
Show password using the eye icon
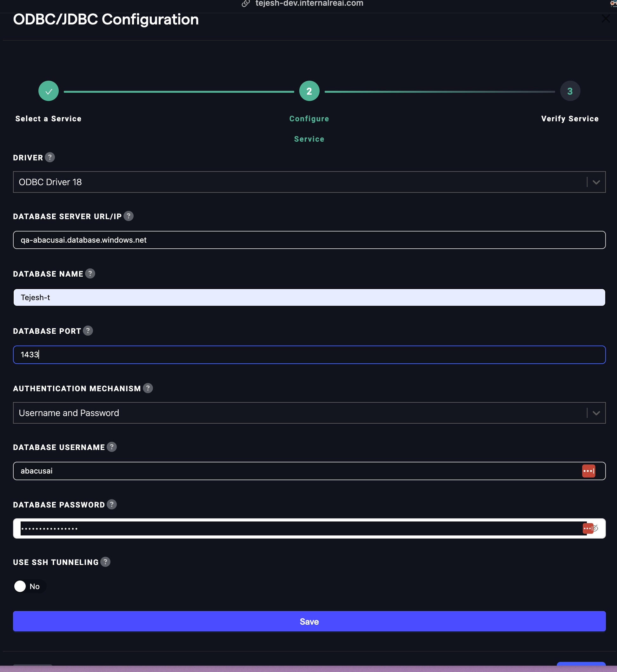[x=596, y=528]
